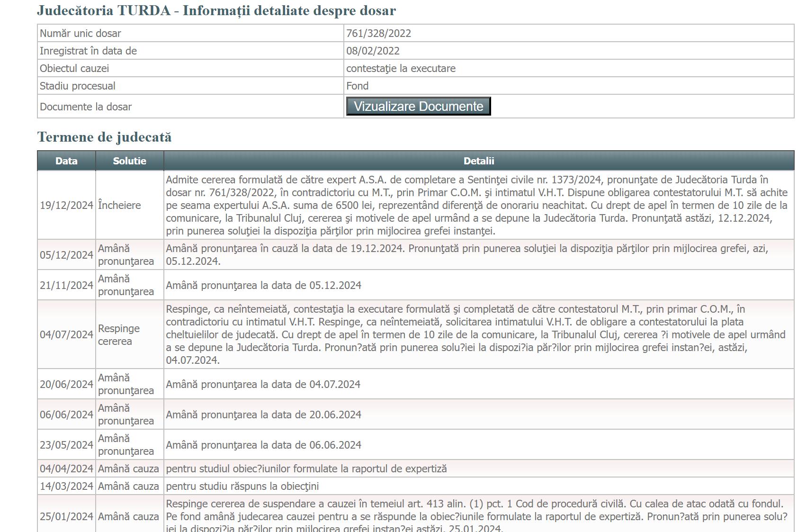Click the Solutie column header
The height and width of the screenshot is (532, 798).
[x=129, y=161]
